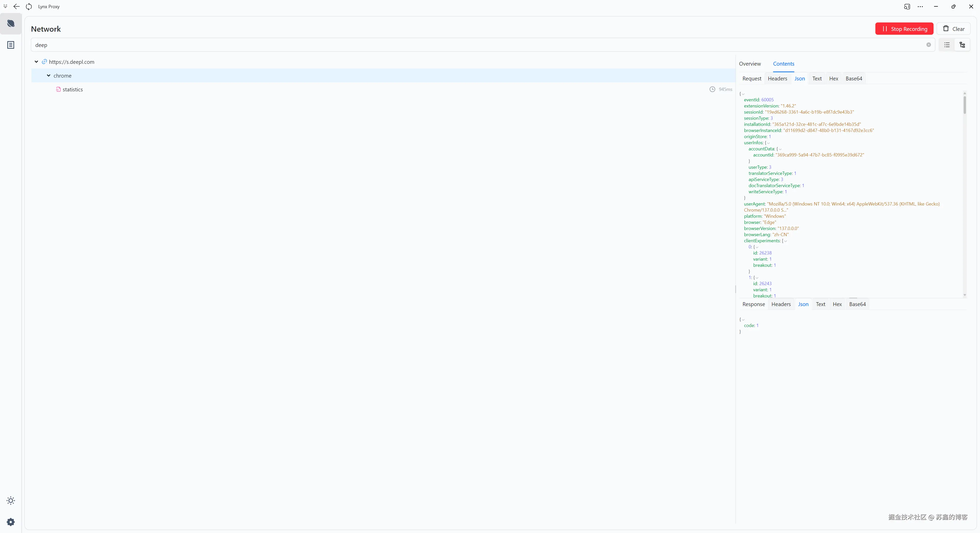Viewport: 980px width, 533px height.
Task: Click the cast/sidebar icon in title bar
Action: click(x=907, y=6)
